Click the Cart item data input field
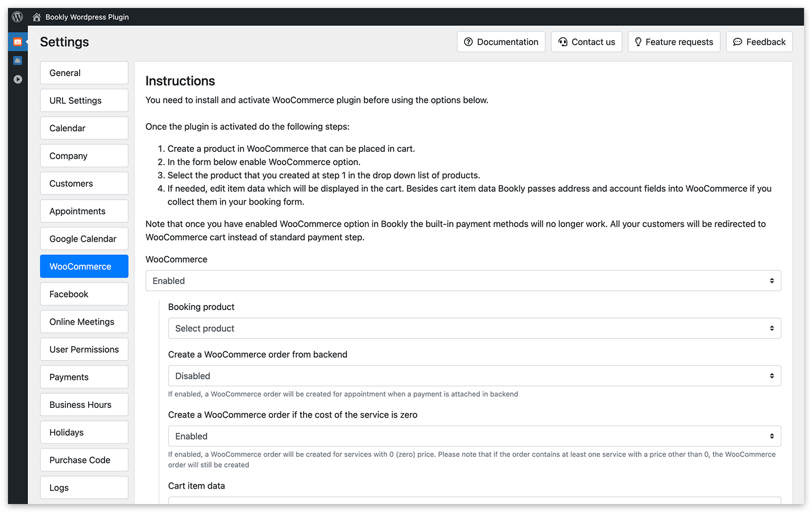 474,500
